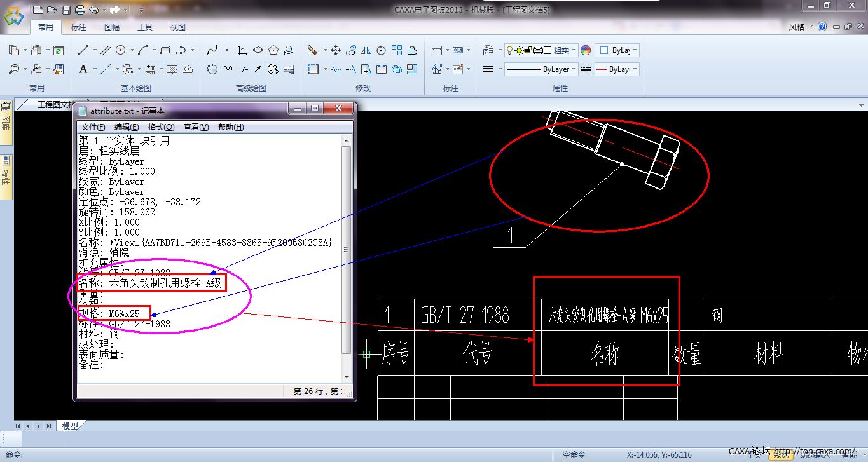Switch to the 标注 ribbon tab
Viewport: 868px width, 462px height.
tap(79, 27)
